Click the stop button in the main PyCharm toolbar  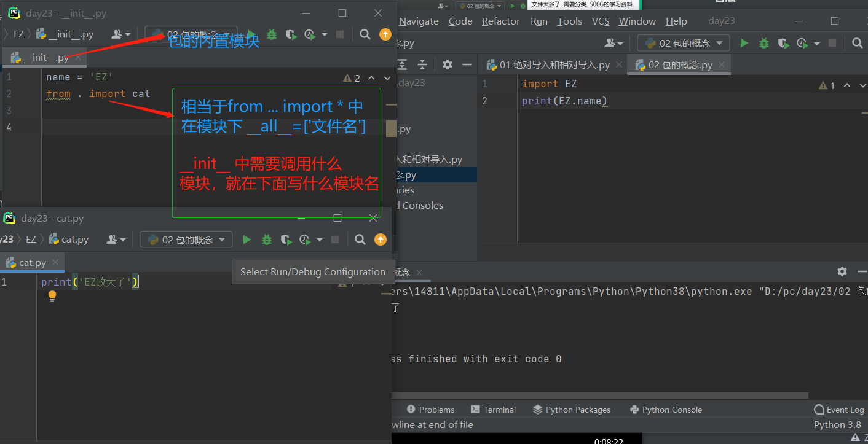(832, 43)
